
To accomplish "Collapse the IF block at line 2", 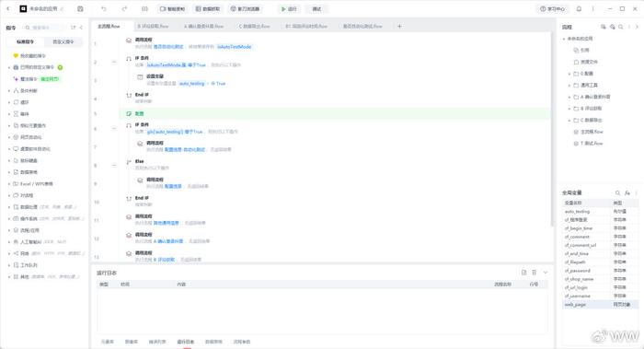I will (114, 62).
